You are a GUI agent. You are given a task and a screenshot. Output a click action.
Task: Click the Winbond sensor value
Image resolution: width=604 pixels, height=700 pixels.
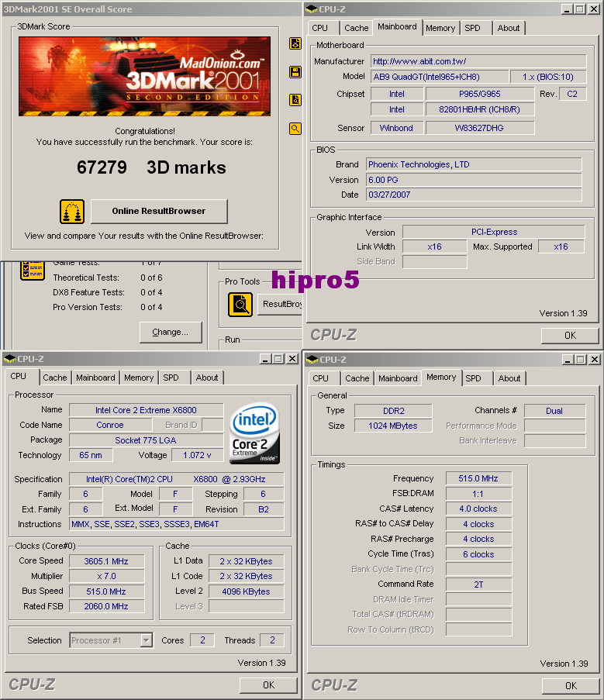click(x=396, y=128)
